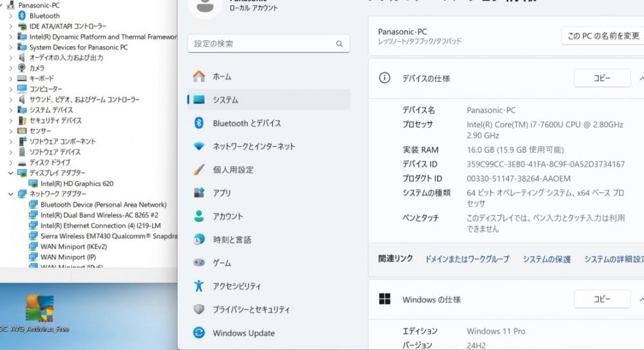Click the 個人用設定 paintbrush icon

point(199,169)
